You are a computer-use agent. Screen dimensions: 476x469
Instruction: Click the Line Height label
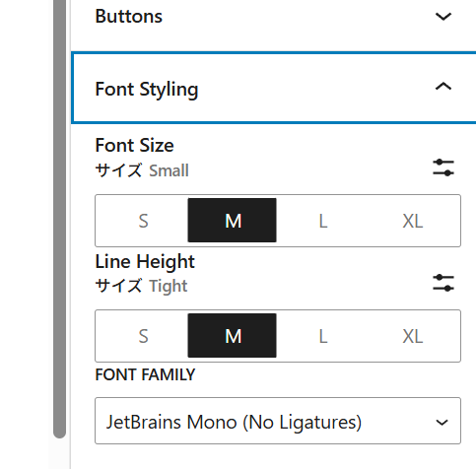point(145,261)
